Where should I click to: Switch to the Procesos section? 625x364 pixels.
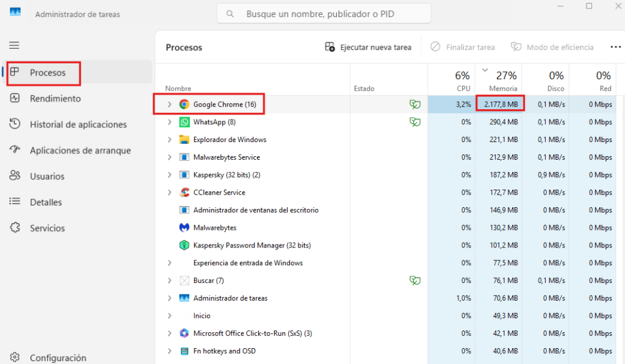43,73
